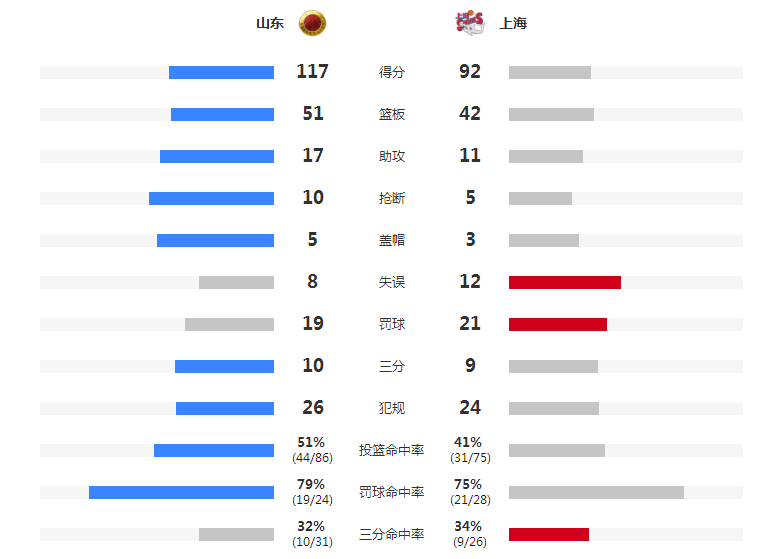
Task: Click the 盖帽 blocks label
Action: point(392,240)
